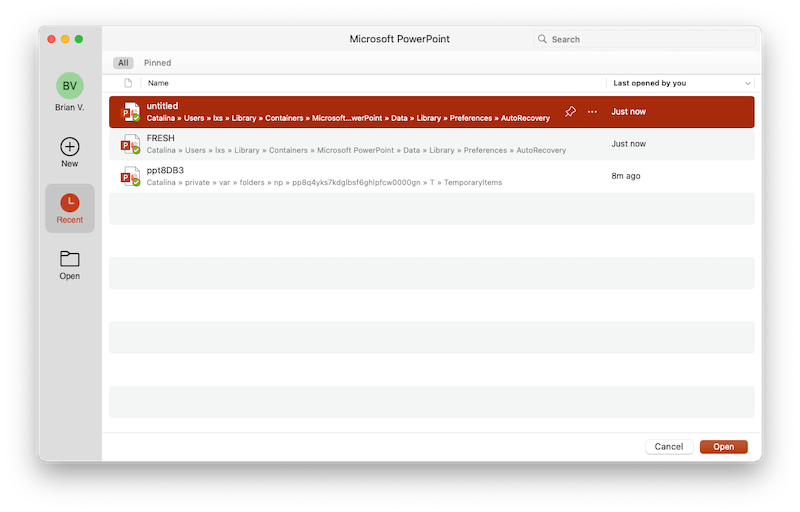The width and height of the screenshot is (800, 512).
Task: Select the Recent clock icon in sidebar
Action: tap(69, 203)
